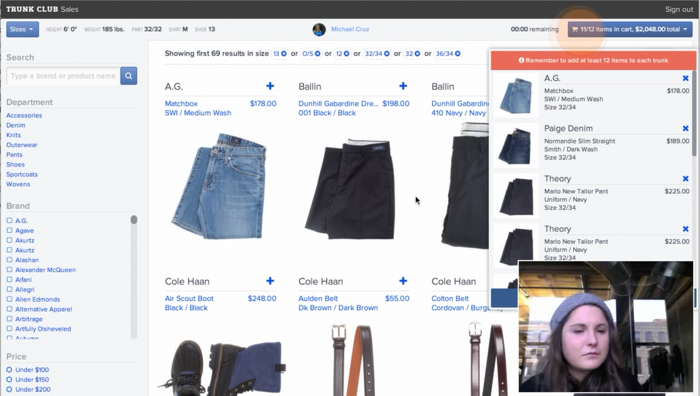This screenshot has height=396, width=700.
Task: Open the Shoes department
Action: [15, 164]
